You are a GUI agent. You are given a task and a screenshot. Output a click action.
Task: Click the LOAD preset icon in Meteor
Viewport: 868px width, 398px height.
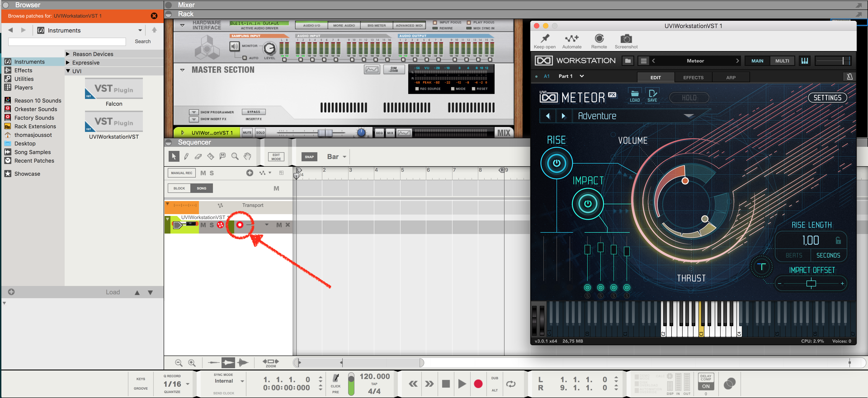[634, 96]
